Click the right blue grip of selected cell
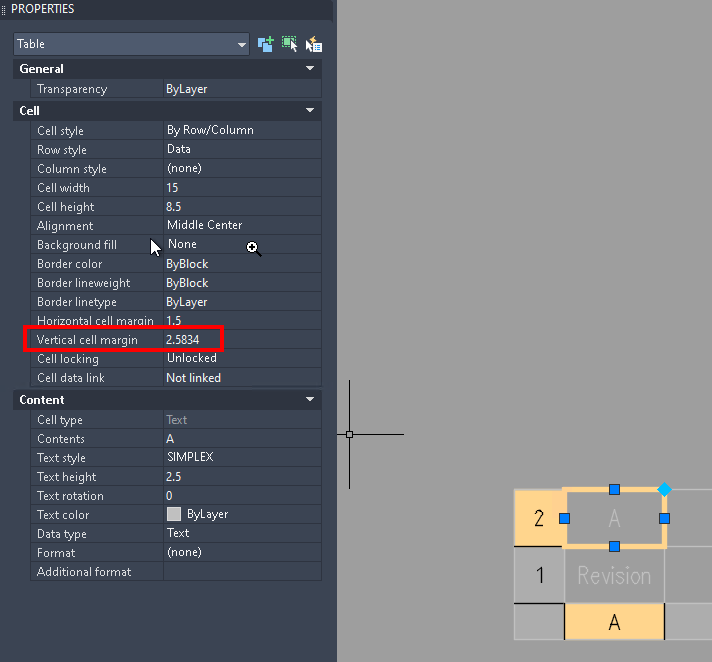Screen dimensions: 712x662 [664, 519]
